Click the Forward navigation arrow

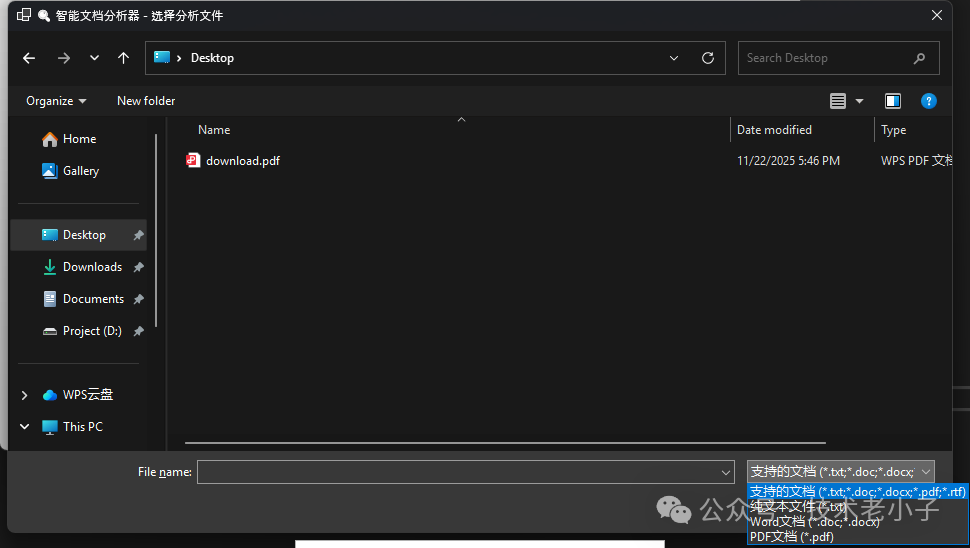(x=64, y=58)
